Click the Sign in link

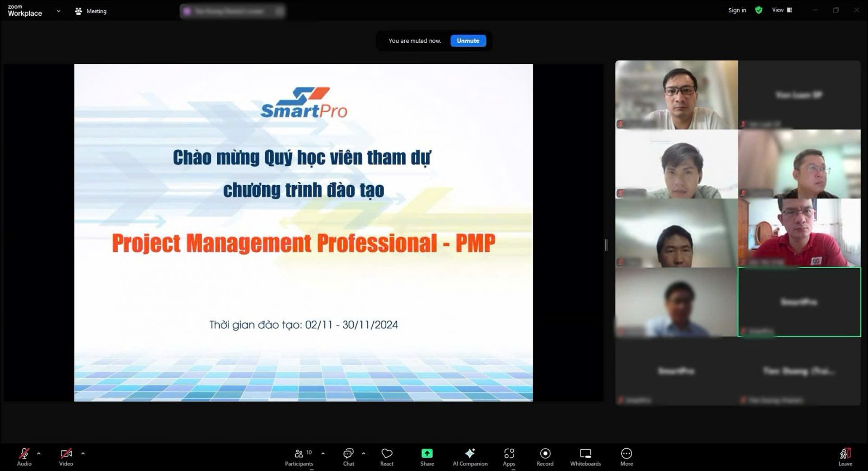coord(737,10)
